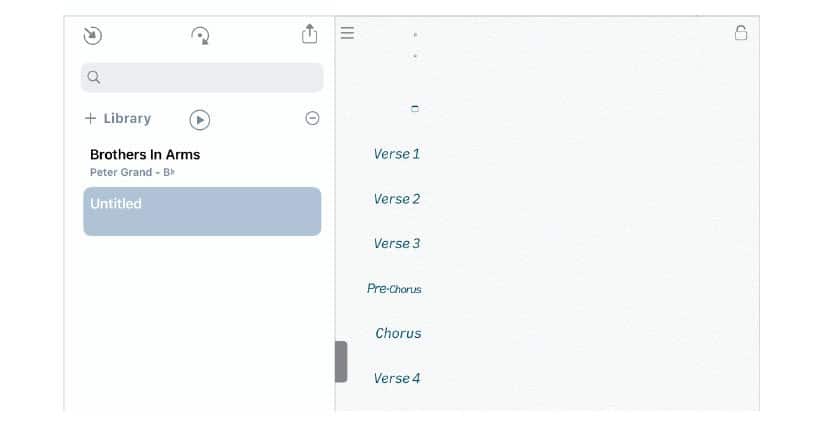Go to the Verse 4 section
815x435 pixels.
[397, 378]
